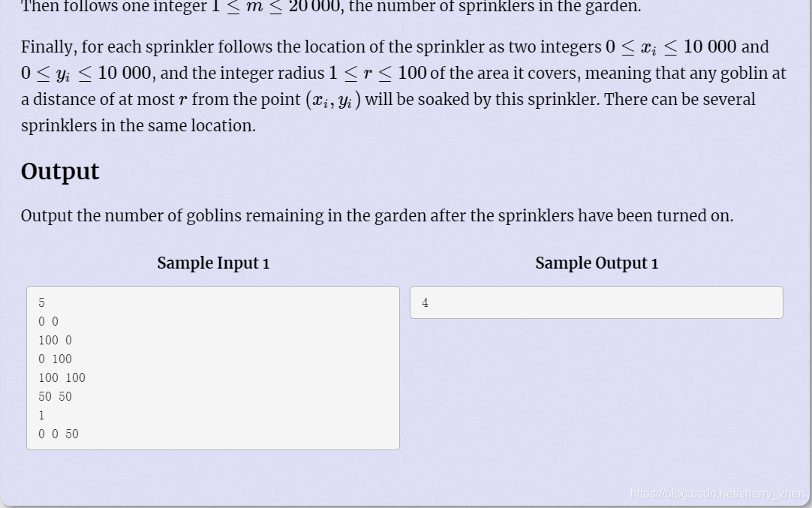The width and height of the screenshot is (812, 508).
Task: Click the 'Output the number of goblins' sentence
Action: [377, 215]
